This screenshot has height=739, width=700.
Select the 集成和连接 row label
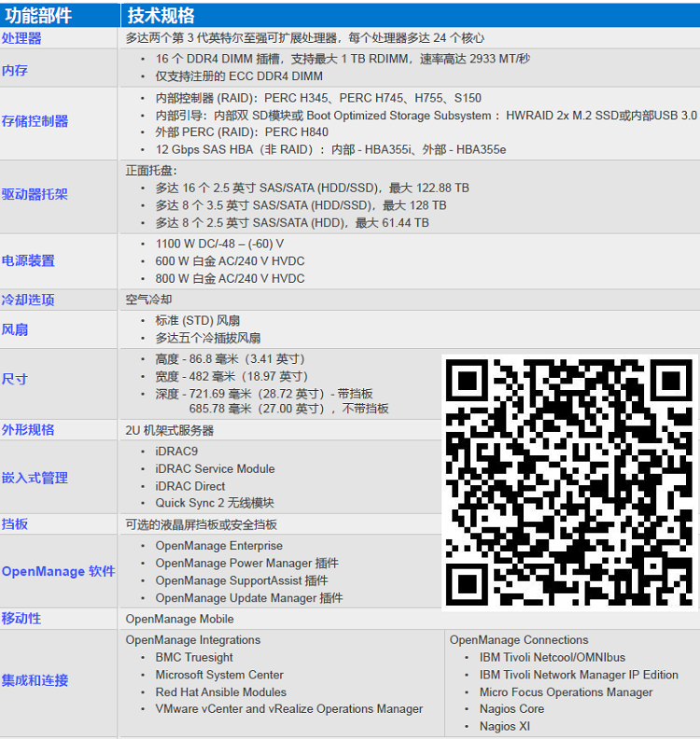[x=35, y=680]
